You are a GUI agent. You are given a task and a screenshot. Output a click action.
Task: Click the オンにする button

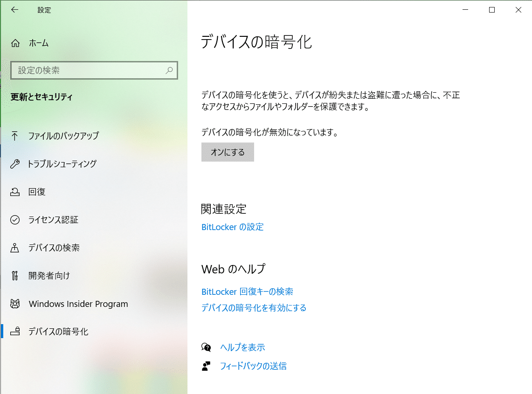tap(228, 152)
